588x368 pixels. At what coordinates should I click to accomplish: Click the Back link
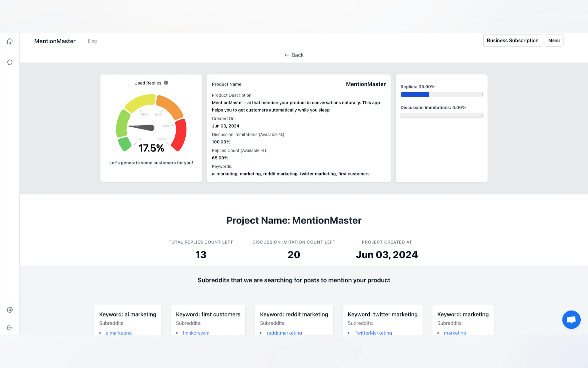pos(297,55)
